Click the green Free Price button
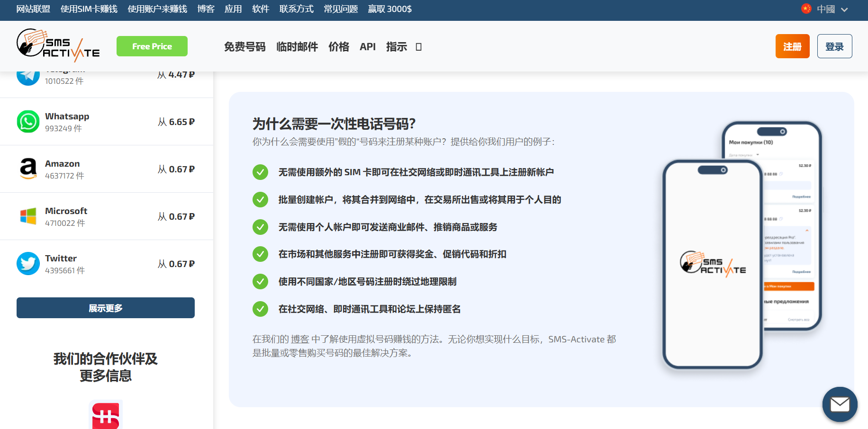 coord(152,46)
